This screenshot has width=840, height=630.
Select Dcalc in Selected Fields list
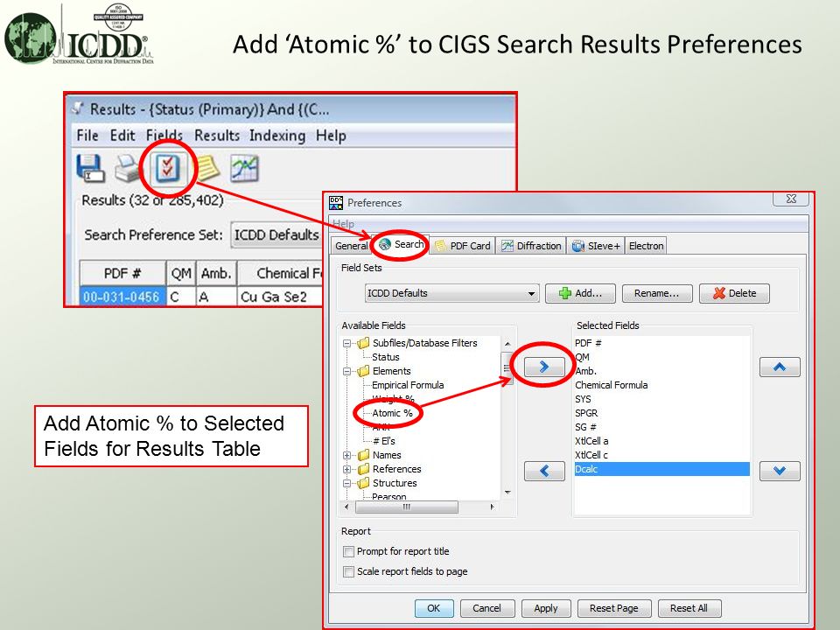(661, 469)
